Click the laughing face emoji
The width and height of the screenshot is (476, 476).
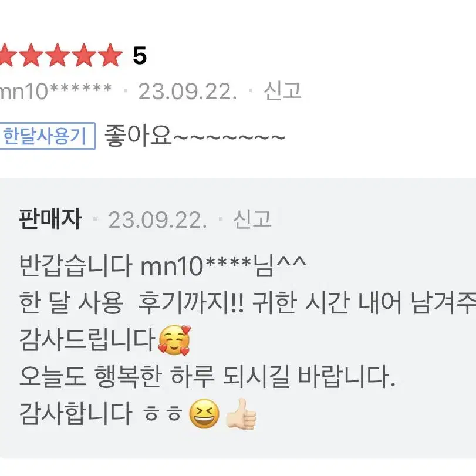204,414
